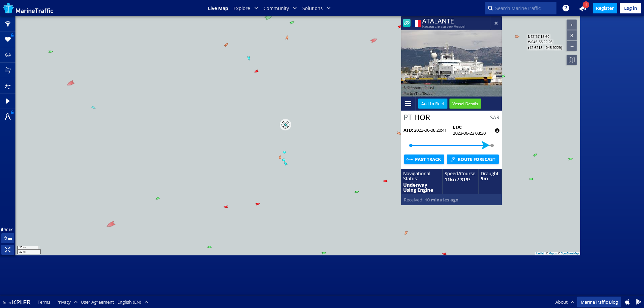
Task: Open the Leaflet attribution link
Action: tap(540, 253)
